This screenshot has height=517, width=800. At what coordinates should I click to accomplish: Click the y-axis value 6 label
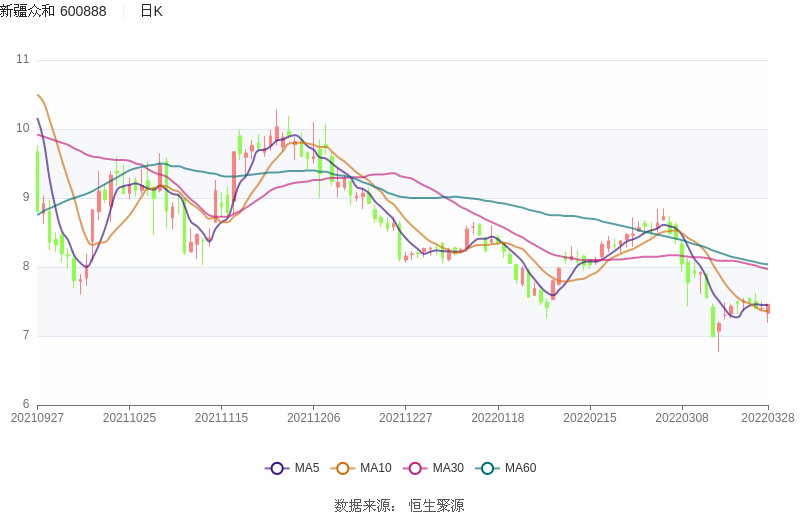tap(26, 405)
